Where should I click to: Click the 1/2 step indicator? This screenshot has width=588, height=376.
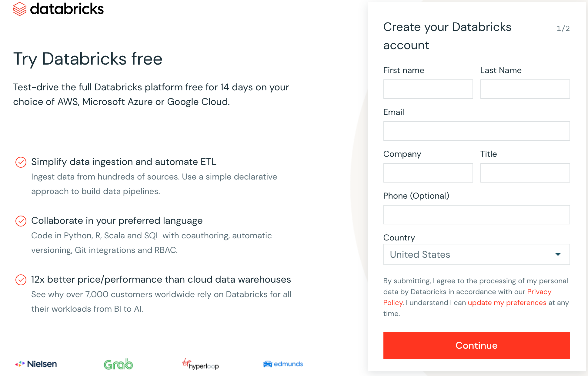[x=563, y=29]
